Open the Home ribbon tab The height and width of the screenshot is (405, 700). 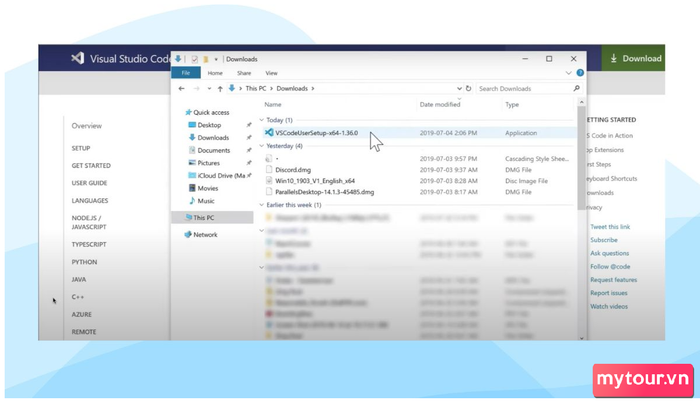(215, 73)
